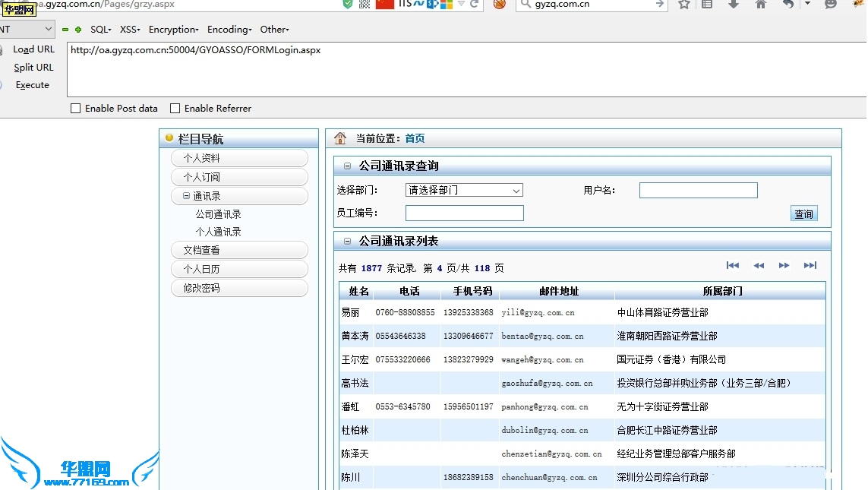Click the browser bookmark star icon
This screenshot has width=868, height=490.
(683, 5)
